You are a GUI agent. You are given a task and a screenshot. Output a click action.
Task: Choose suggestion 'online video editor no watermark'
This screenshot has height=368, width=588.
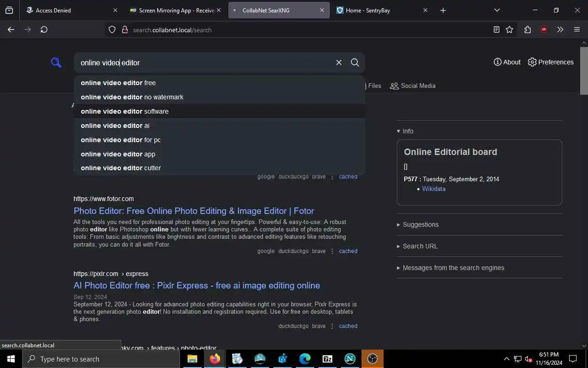[x=220, y=97]
